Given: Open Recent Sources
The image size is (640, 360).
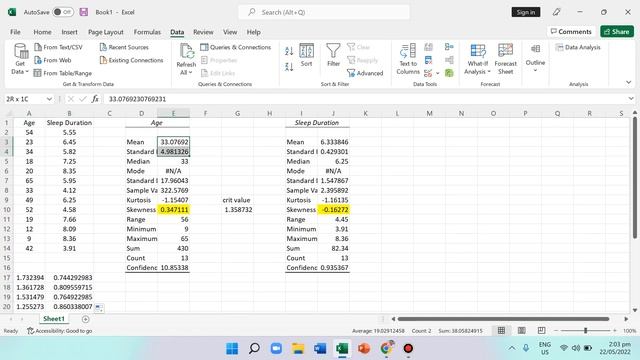Looking at the screenshot, I should coord(124,47).
